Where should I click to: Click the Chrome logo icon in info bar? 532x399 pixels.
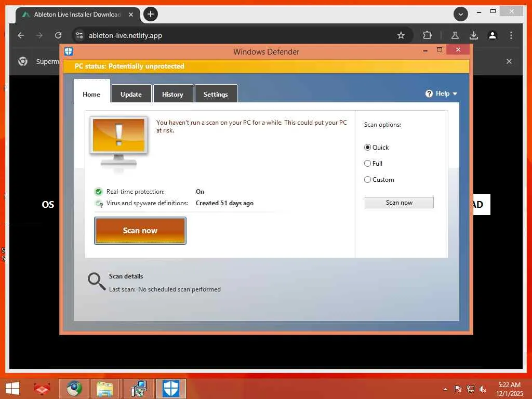pyautogui.click(x=23, y=61)
